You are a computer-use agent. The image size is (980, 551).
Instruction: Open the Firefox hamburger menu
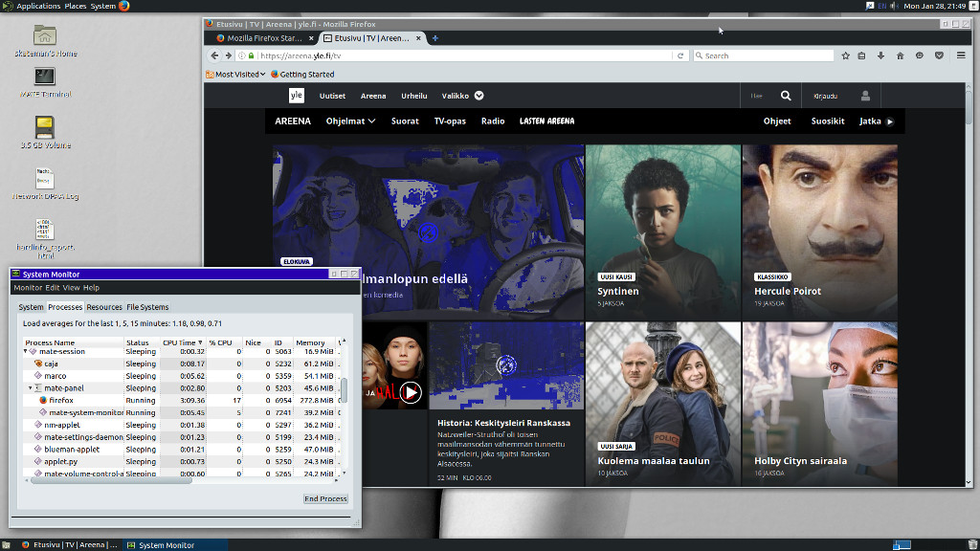[x=961, y=55]
